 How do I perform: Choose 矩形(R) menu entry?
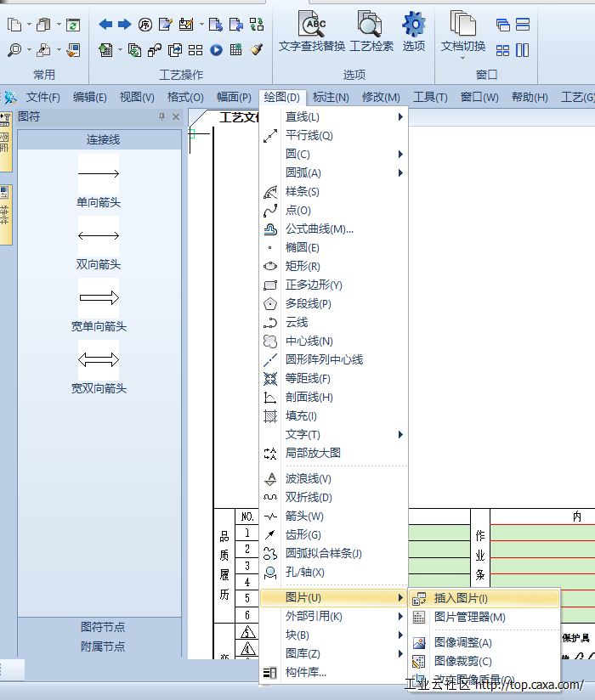(x=333, y=266)
